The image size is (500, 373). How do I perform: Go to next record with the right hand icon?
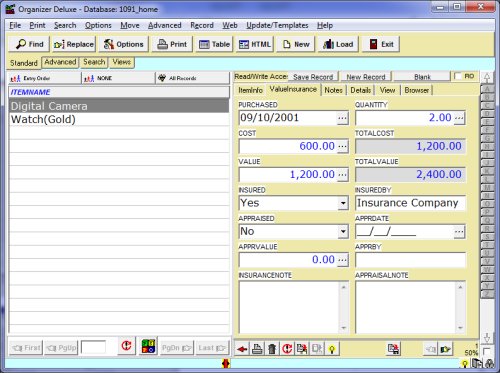(x=445, y=349)
